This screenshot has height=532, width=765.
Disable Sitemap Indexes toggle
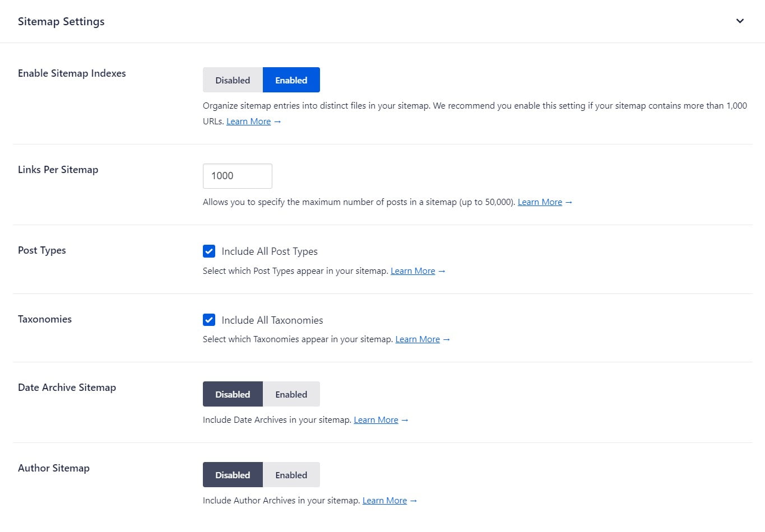tap(233, 80)
